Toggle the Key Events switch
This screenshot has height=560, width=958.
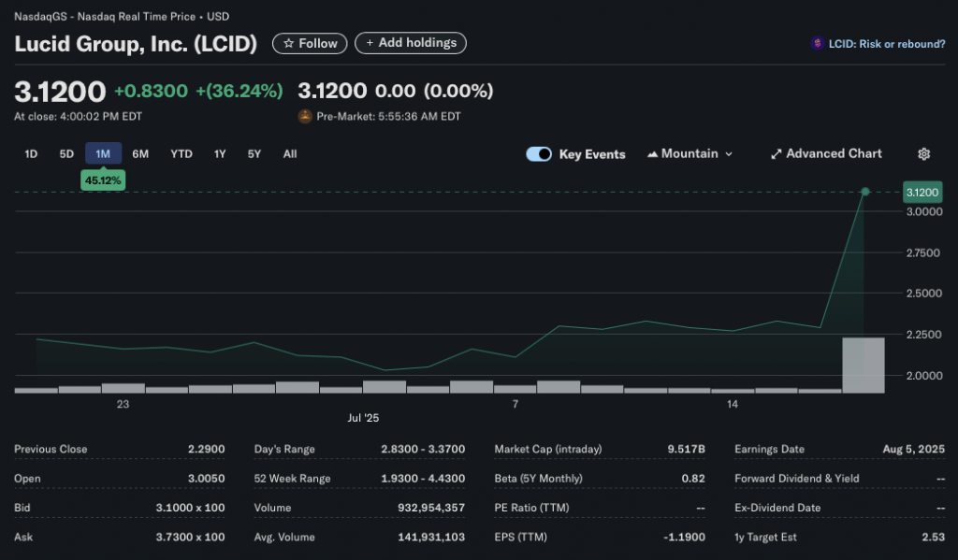coord(538,154)
